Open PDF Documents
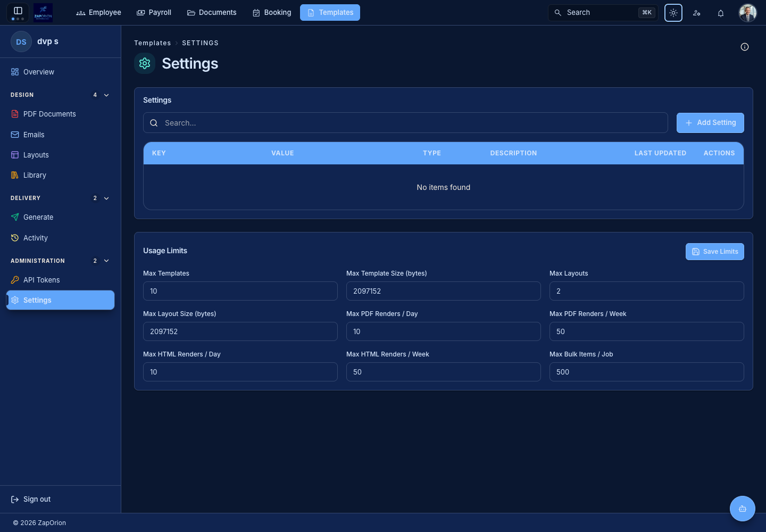766x532 pixels. [60, 114]
